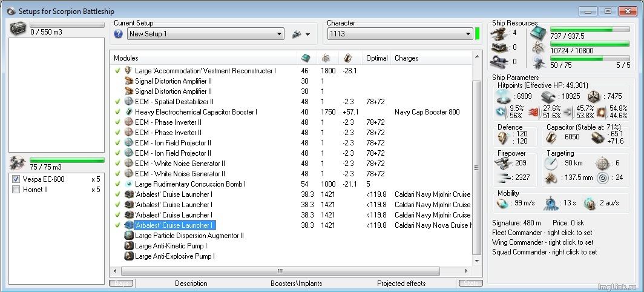Uncheck the Vespa EC-600 drone checkbox
Viewport: 644px width, 292px height.
[16, 179]
